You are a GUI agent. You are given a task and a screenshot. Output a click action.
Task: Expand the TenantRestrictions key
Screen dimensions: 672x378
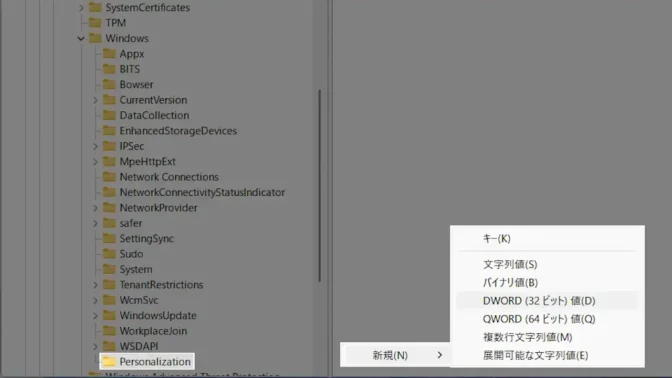point(95,285)
